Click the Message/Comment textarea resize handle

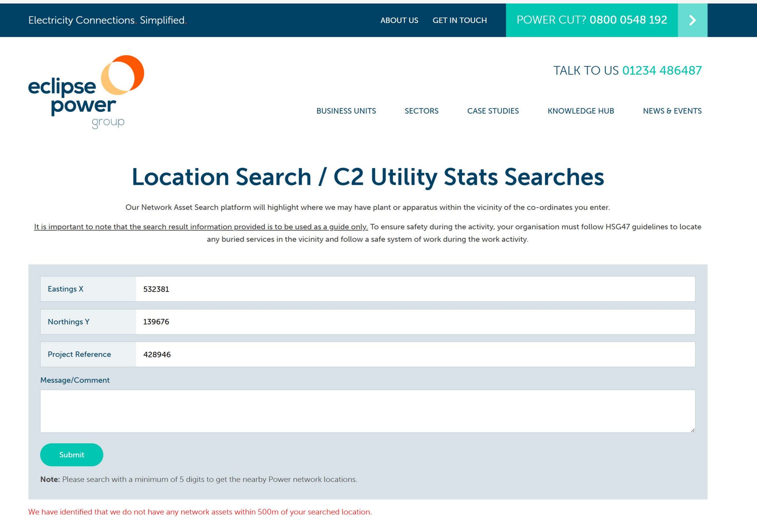click(x=692, y=430)
